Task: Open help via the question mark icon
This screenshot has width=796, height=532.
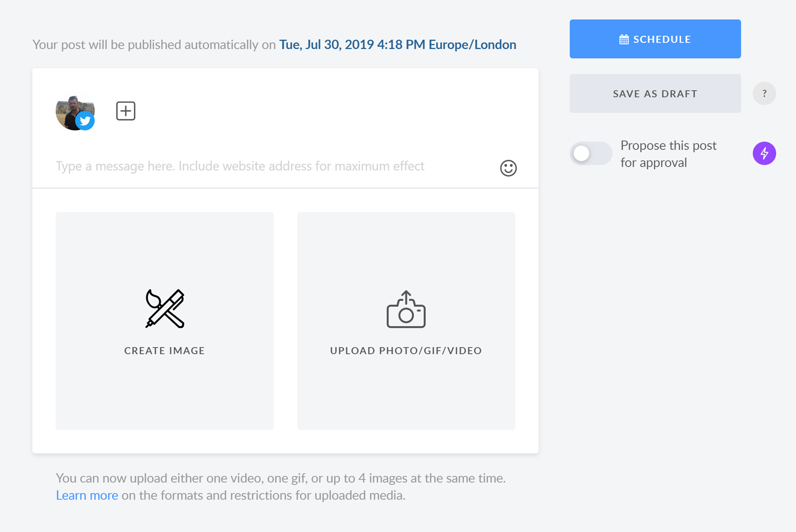Action: (764, 93)
